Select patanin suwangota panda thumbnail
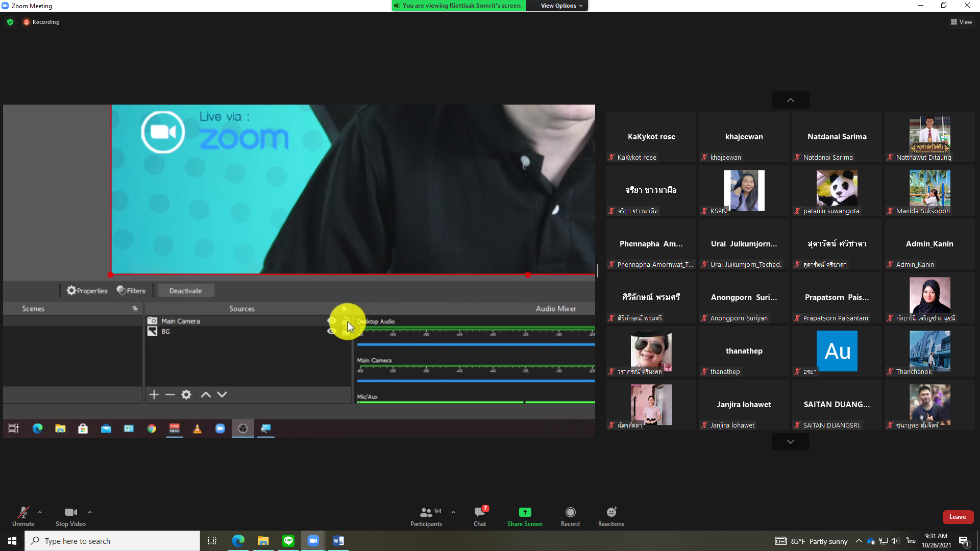Image resolution: width=980 pixels, height=551 pixels. point(837,190)
